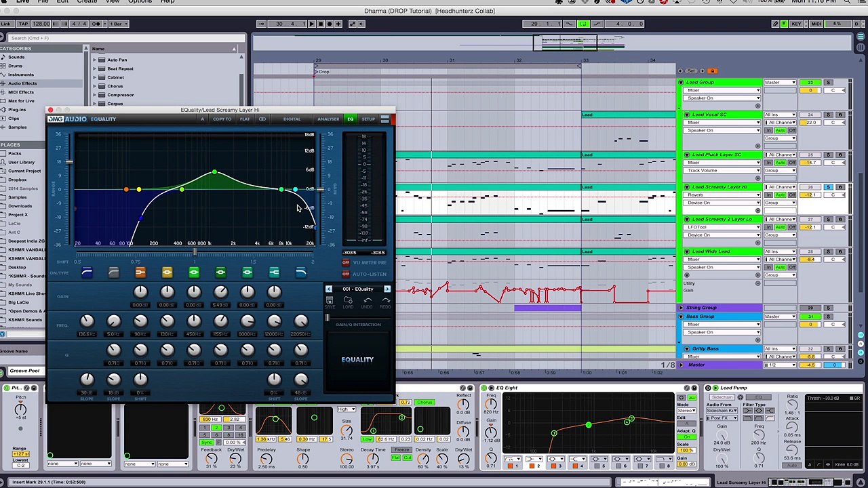Enable Draw Mode pencil
This screenshot has height=488, width=868.
tap(775, 24)
